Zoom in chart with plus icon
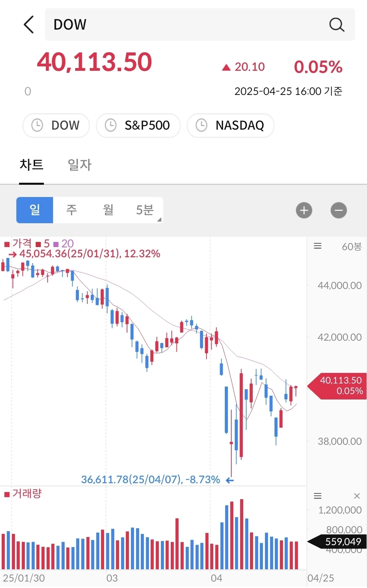Viewport: 367px width, 588px height. coord(304,210)
